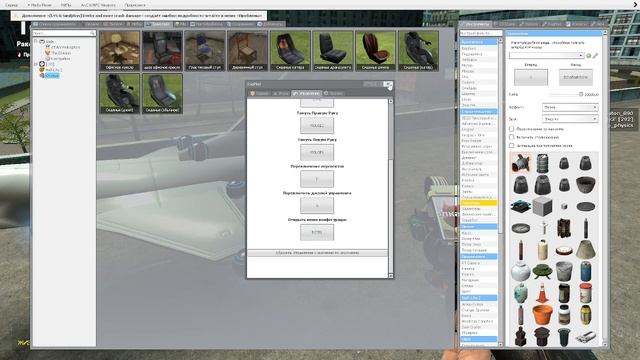Viewport: 640px width, 360px height.
Task: Tick the first checkbox below the Звук dropdown
Action: 511,129
